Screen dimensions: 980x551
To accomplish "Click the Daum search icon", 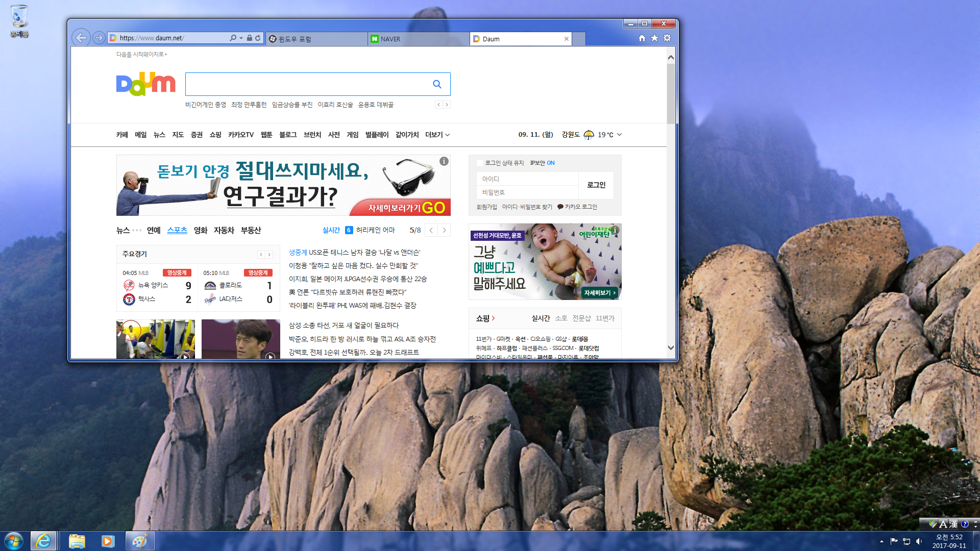I will coord(437,84).
